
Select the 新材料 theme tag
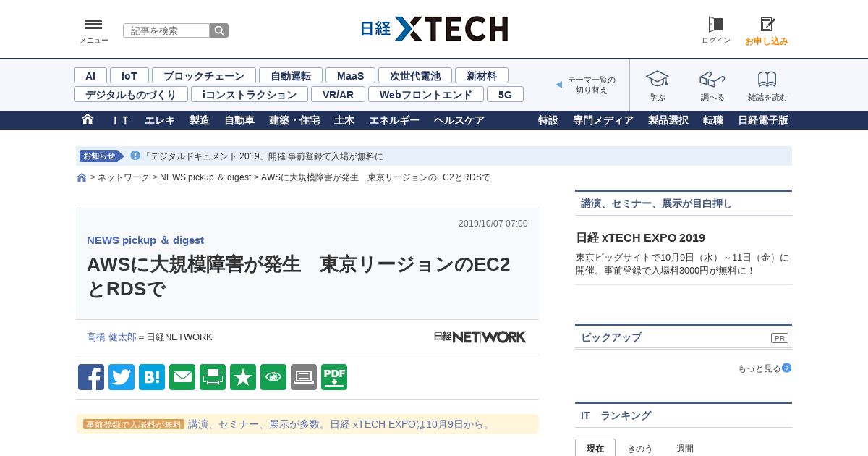point(482,75)
